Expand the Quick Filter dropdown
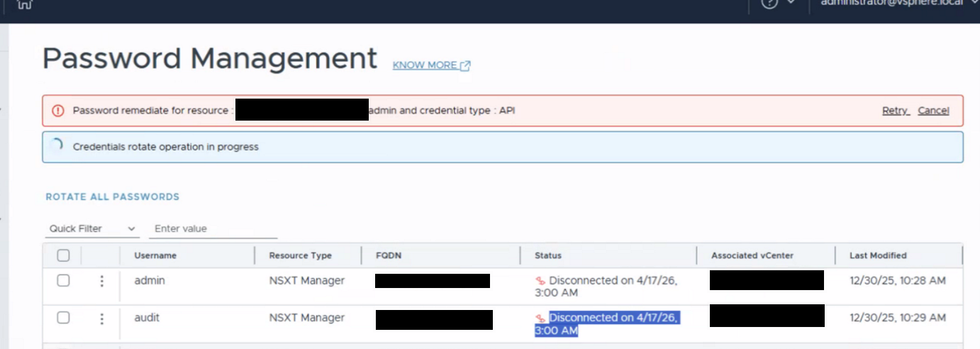This screenshot has height=349, width=980. (x=92, y=228)
